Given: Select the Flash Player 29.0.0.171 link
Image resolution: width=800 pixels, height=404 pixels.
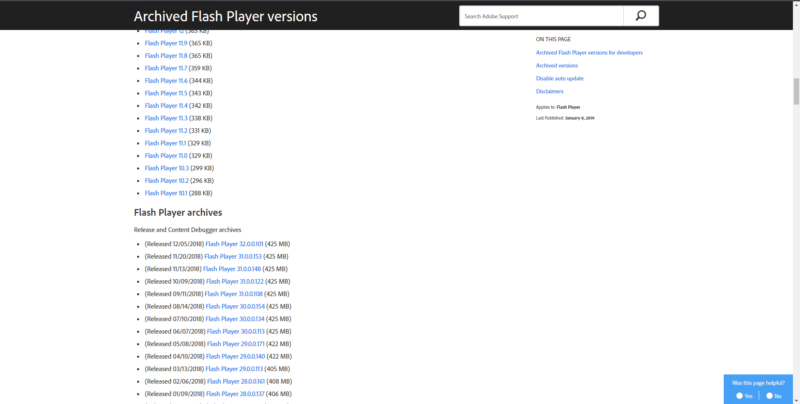Looking at the screenshot, I should point(236,344).
